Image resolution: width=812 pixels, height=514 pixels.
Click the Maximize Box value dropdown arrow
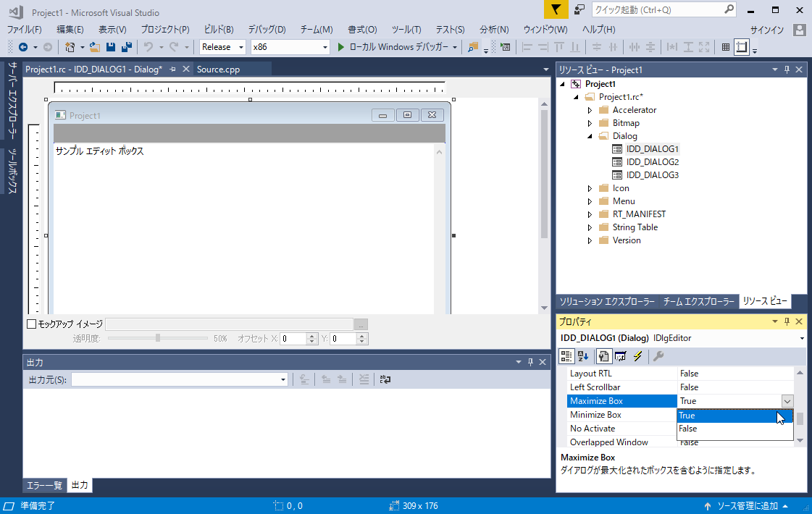[x=787, y=401]
